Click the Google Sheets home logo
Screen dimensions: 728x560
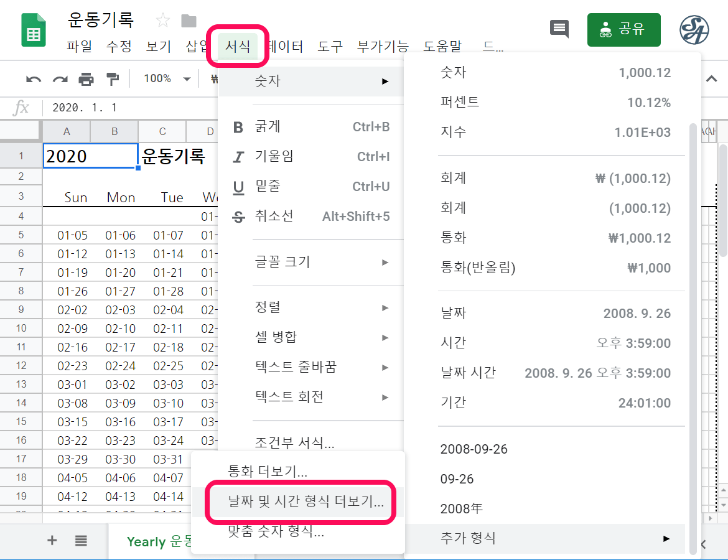[x=34, y=30]
